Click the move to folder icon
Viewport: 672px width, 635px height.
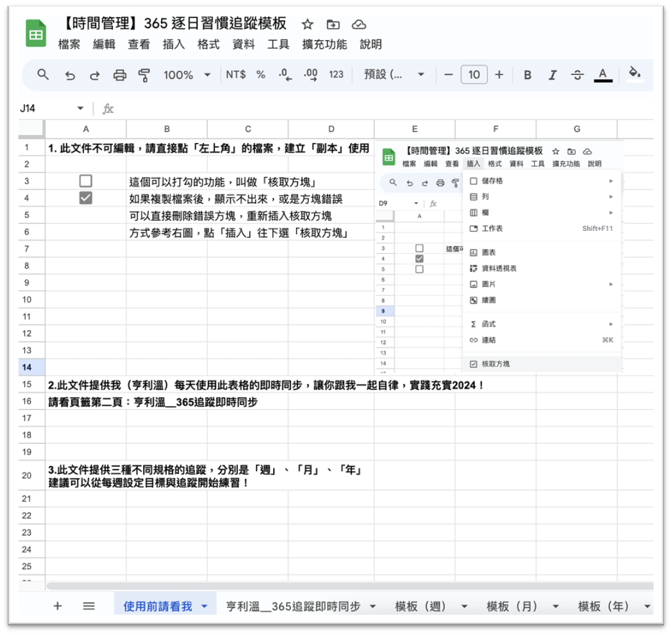pos(333,24)
